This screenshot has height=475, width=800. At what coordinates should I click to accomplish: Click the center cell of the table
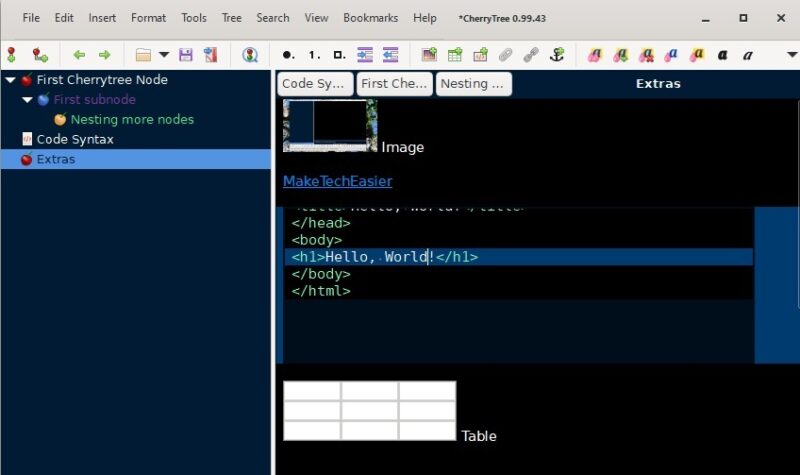pos(370,411)
